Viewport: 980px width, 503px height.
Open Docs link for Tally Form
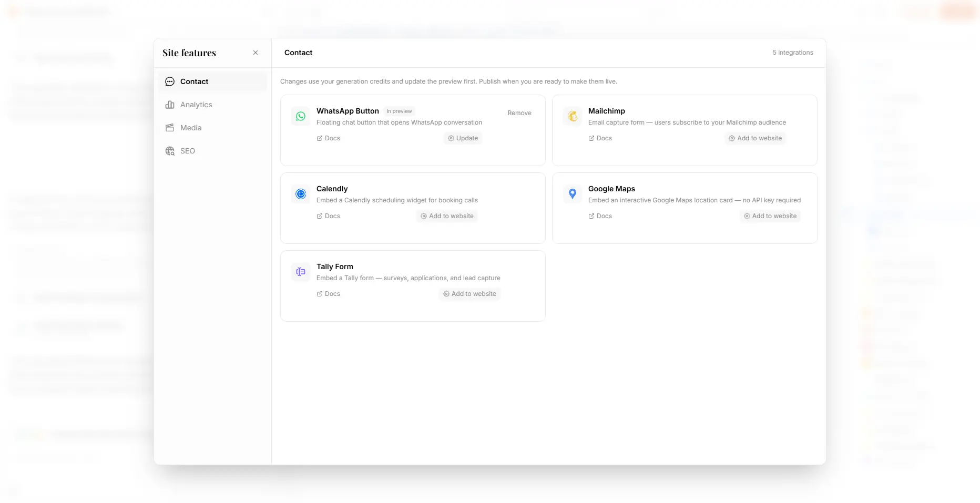(x=329, y=294)
